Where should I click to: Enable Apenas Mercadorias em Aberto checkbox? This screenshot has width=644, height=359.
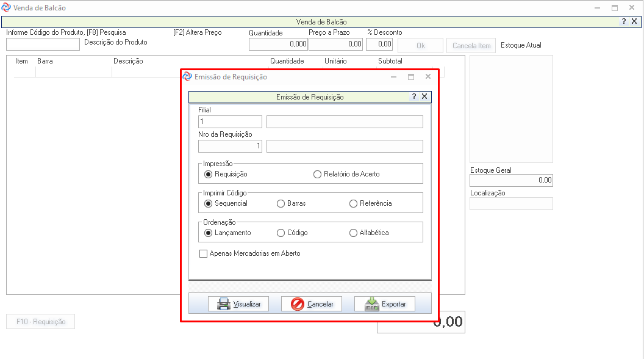click(x=204, y=253)
